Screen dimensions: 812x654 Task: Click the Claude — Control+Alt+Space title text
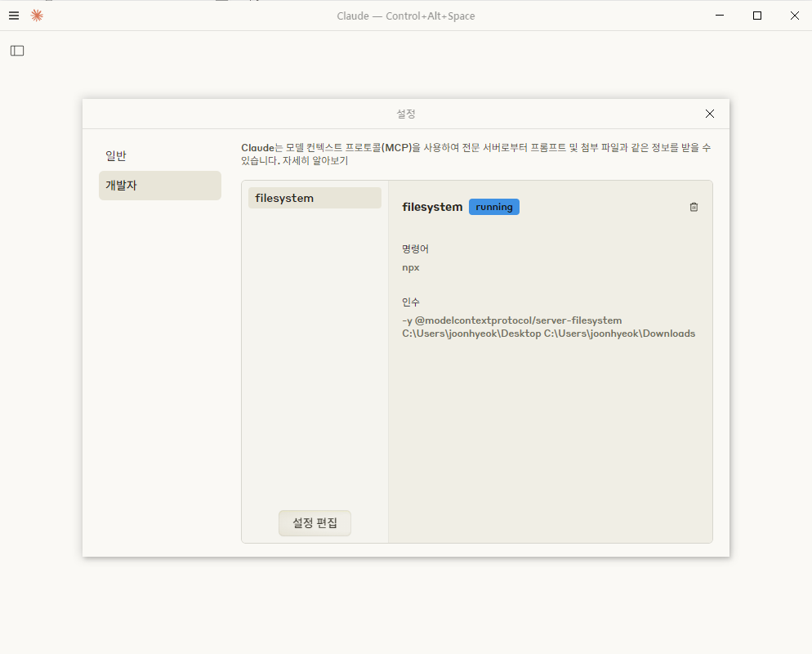click(406, 16)
